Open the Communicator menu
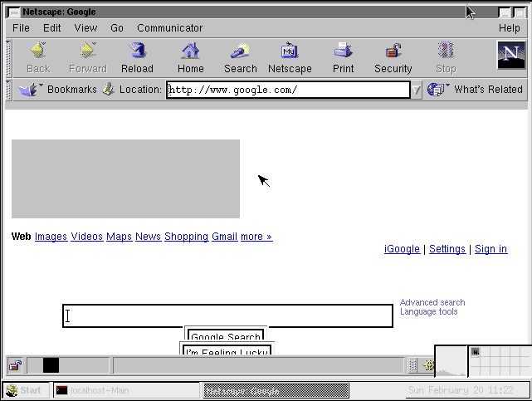The image size is (532, 401). pos(169,27)
